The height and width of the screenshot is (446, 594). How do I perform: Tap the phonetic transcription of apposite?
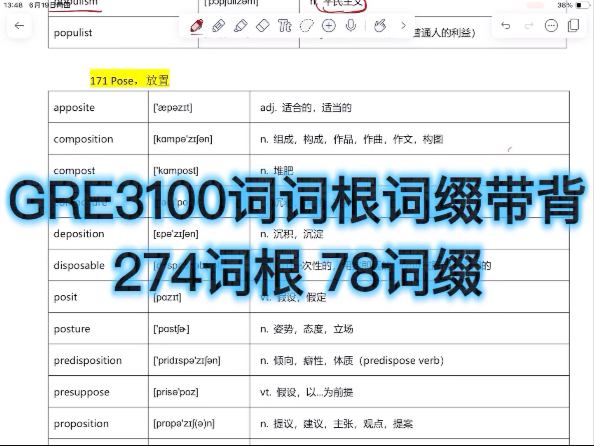[173, 108]
